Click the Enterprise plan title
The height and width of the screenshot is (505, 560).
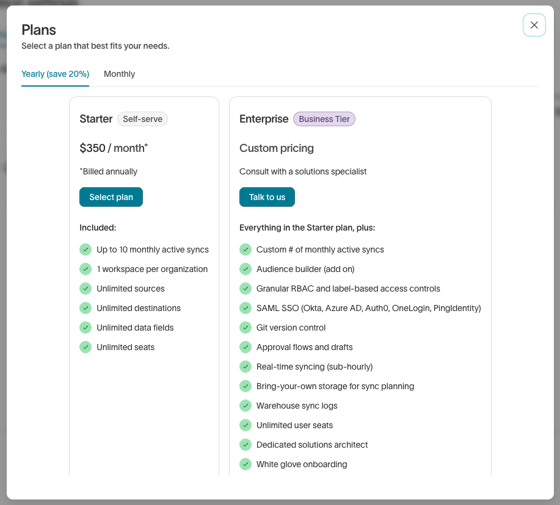(264, 119)
